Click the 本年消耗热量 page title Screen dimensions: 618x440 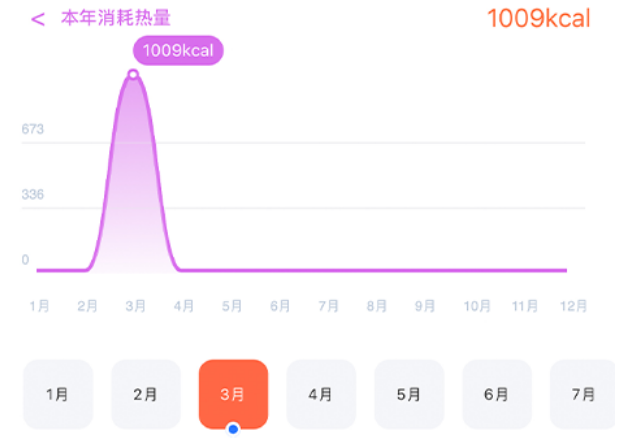tap(115, 18)
